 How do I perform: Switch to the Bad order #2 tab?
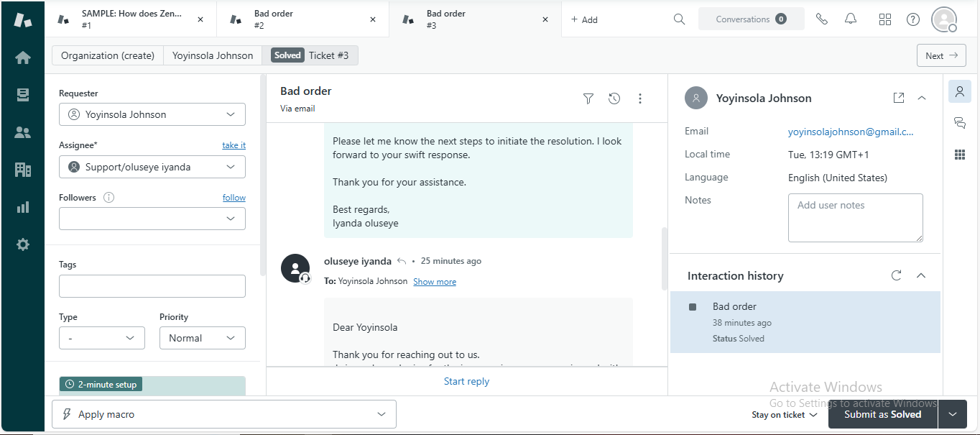point(302,19)
